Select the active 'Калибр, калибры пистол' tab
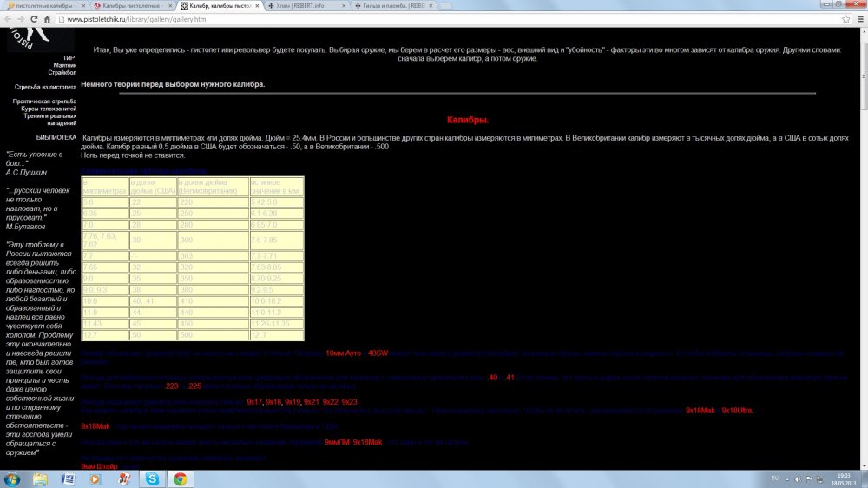 220,5
